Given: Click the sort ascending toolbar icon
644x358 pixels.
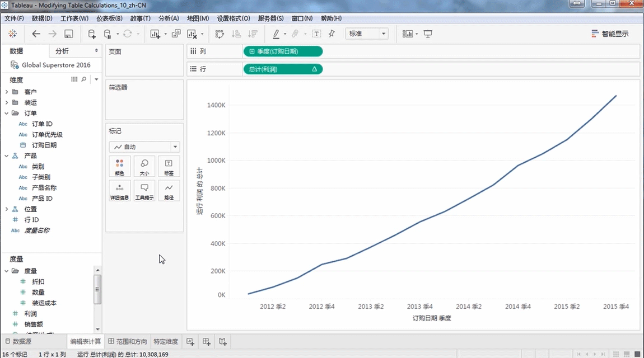Looking at the screenshot, I should (x=236, y=34).
